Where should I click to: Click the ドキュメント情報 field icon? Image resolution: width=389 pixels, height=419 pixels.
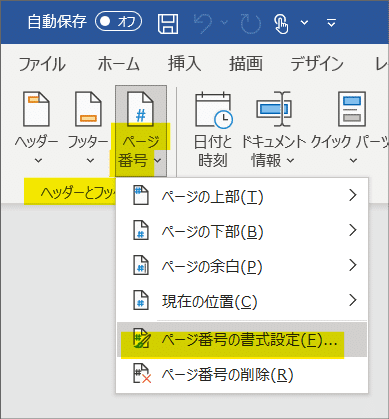(274, 109)
